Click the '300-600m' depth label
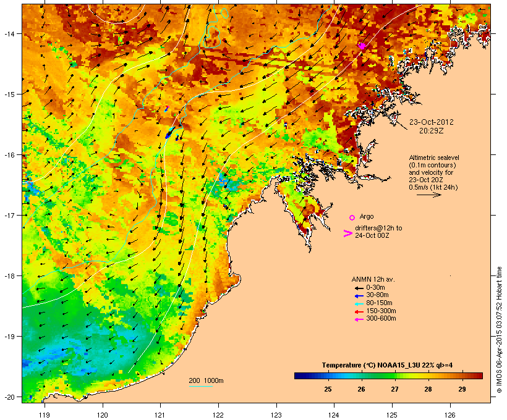 click(381, 319)
